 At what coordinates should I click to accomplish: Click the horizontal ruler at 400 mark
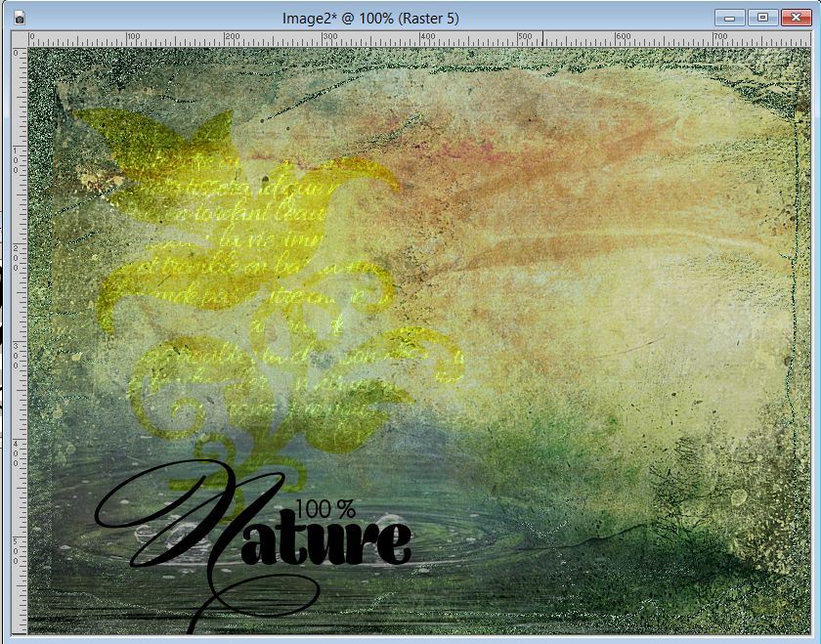(x=420, y=40)
